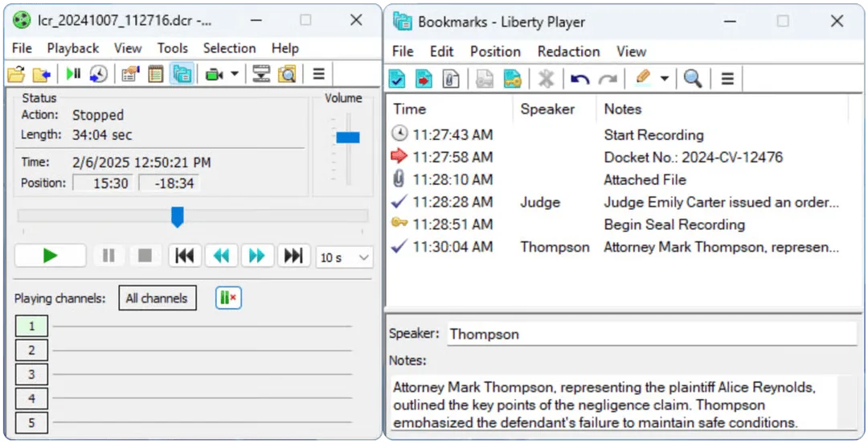Toggle channel 5 playback

31,423
